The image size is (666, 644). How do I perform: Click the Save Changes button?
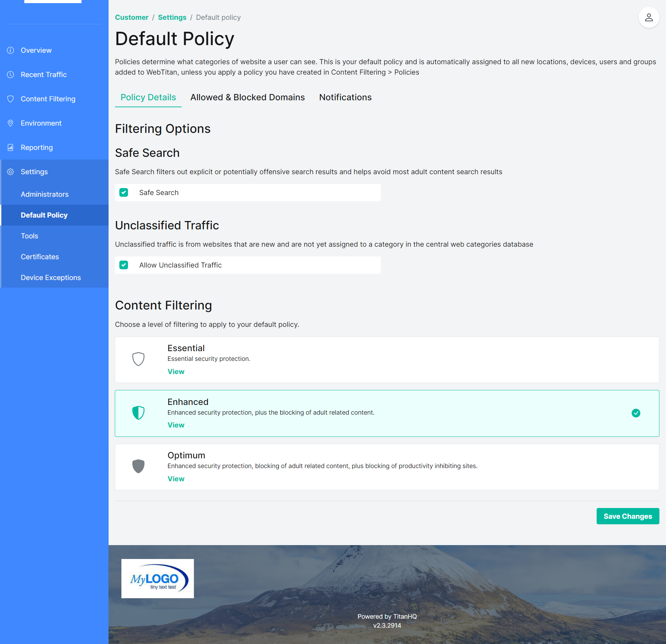627,516
